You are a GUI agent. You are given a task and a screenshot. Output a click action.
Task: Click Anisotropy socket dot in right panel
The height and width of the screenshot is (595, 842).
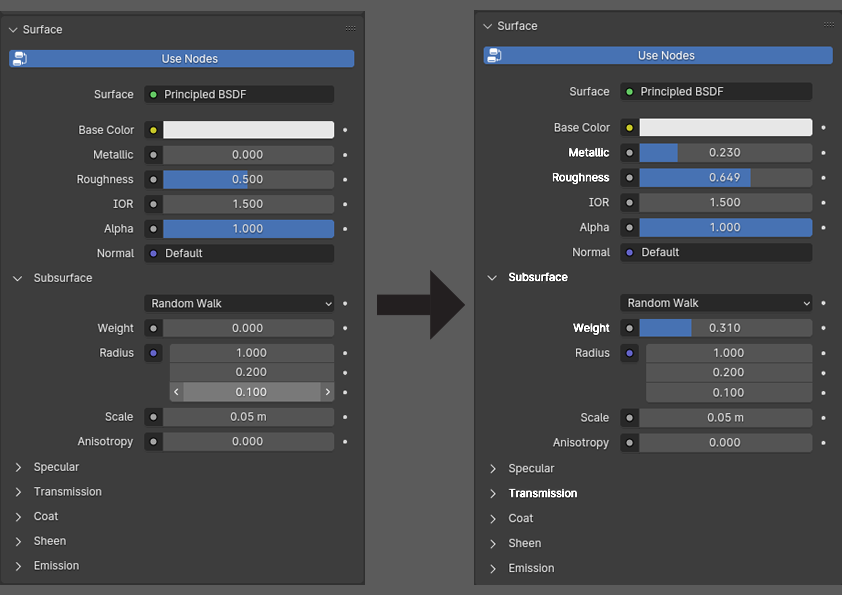(629, 442)
